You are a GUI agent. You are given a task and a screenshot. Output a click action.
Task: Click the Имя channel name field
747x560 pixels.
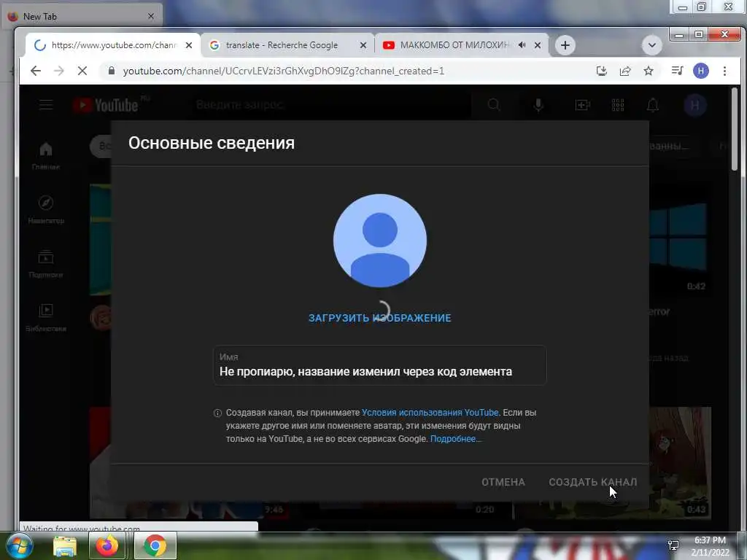tap(379, 366)
